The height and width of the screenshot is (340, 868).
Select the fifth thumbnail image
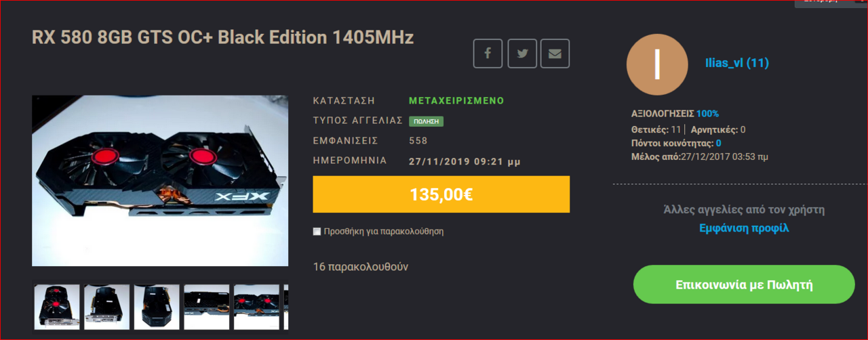coord(256,307)
